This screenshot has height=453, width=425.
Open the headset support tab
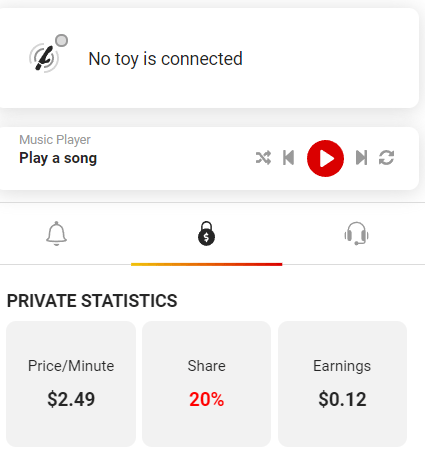click(356, 234)
